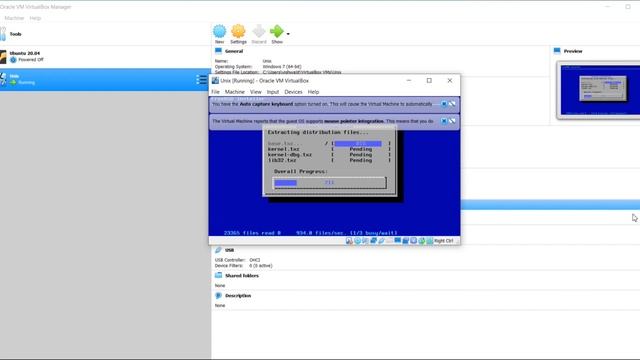Click the Operating System value text
640x360 pixels.
282,67
